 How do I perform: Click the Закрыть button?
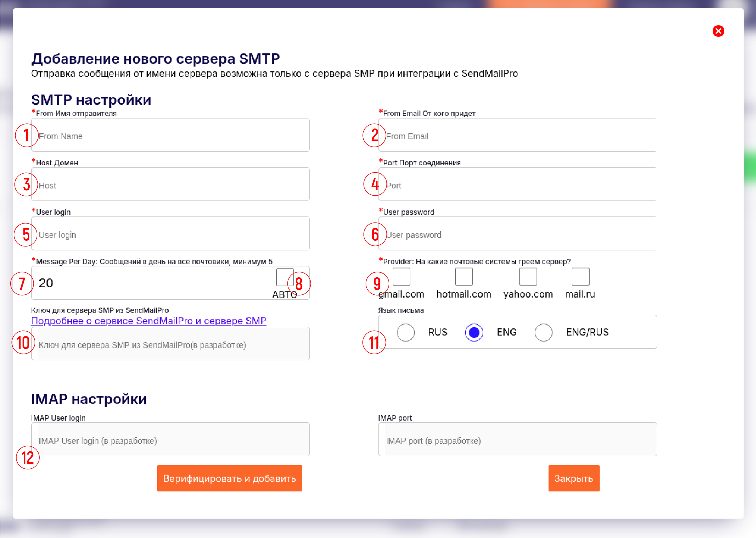pos(574,478)
